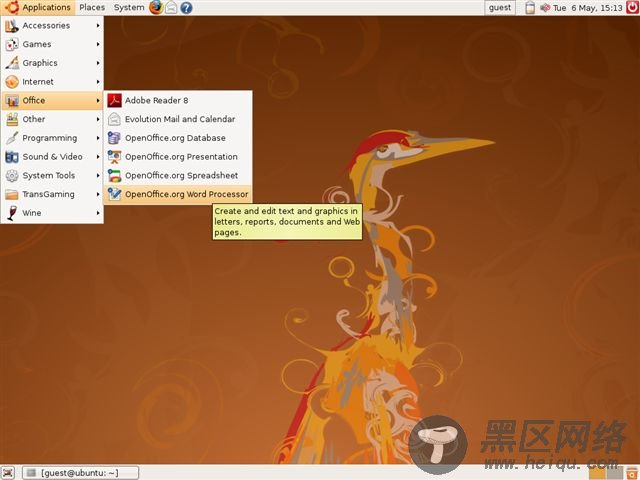Image resolution: width=640 pixels, height=480 pixels.
Task: Switch to the first orange workspace
Action: pos(598,473)
